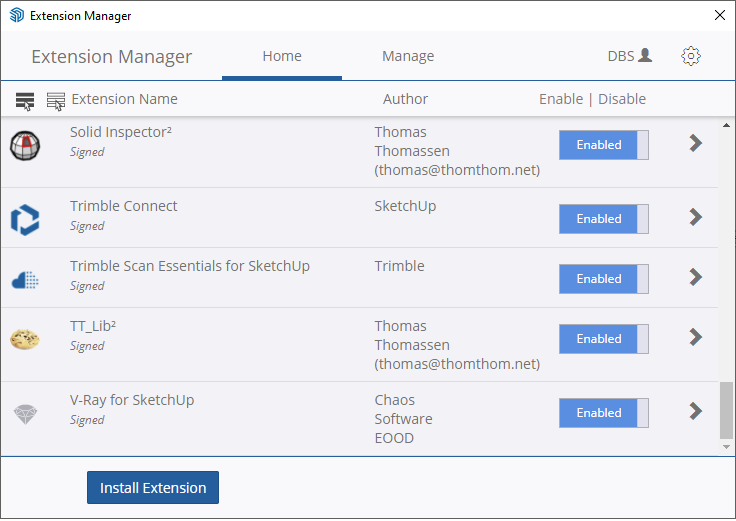Select the TT_Lib² extension name
Viewport: 736px width, 521px height.
[x=93, y=326]
